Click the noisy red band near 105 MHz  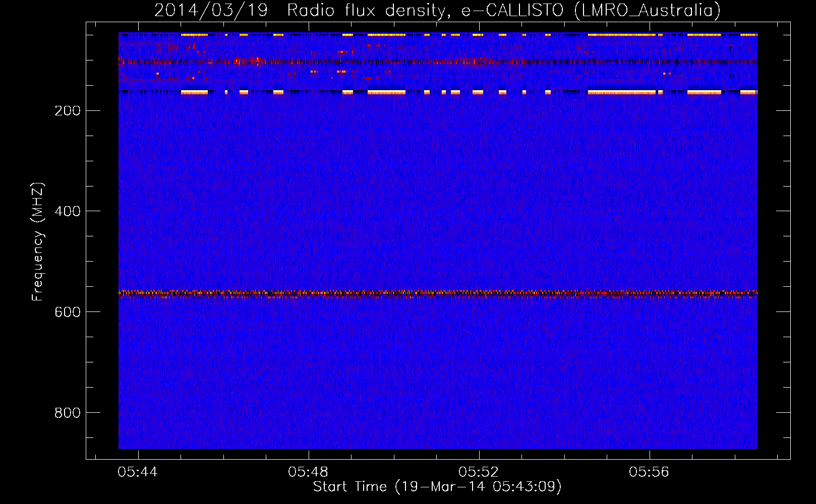pyautogui.click(x=438, y=62)
